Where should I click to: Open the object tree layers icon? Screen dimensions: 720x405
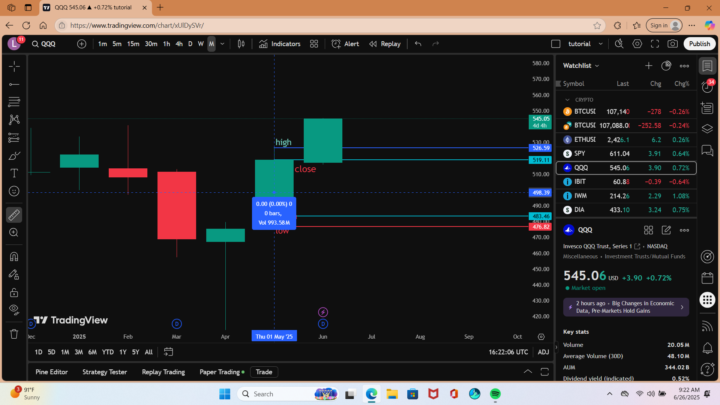click(x=708, y=129)
